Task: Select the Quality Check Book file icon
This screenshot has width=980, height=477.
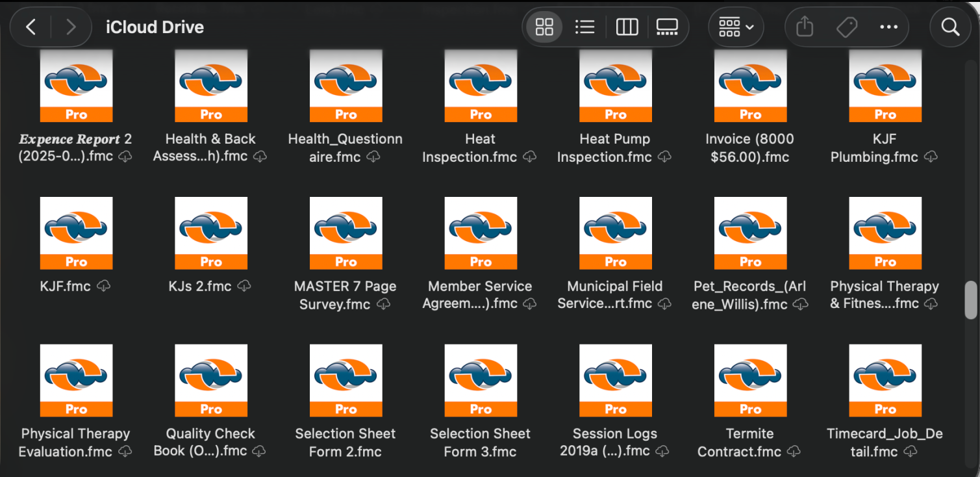Action: point(211,381)
